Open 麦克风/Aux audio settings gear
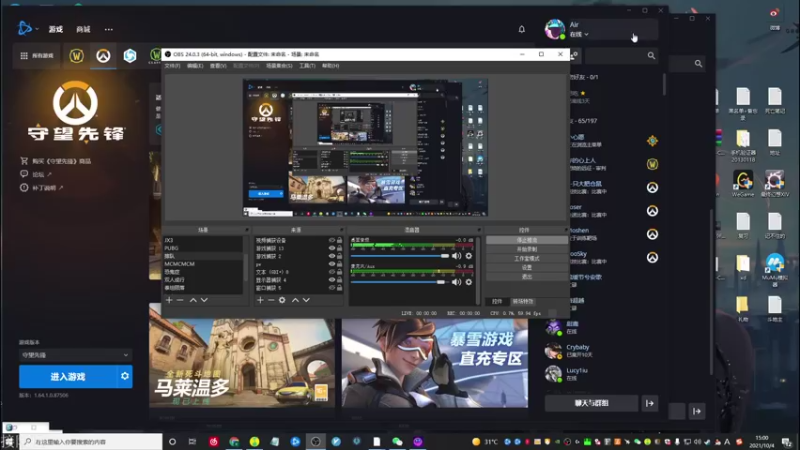 (468, 283)
